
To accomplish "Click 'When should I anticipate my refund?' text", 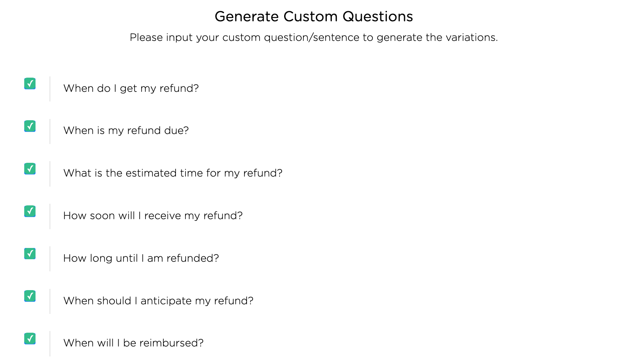I will coord(158,301).
